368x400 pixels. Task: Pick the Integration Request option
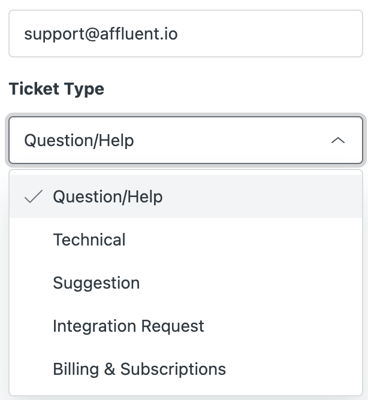point(186,326)
